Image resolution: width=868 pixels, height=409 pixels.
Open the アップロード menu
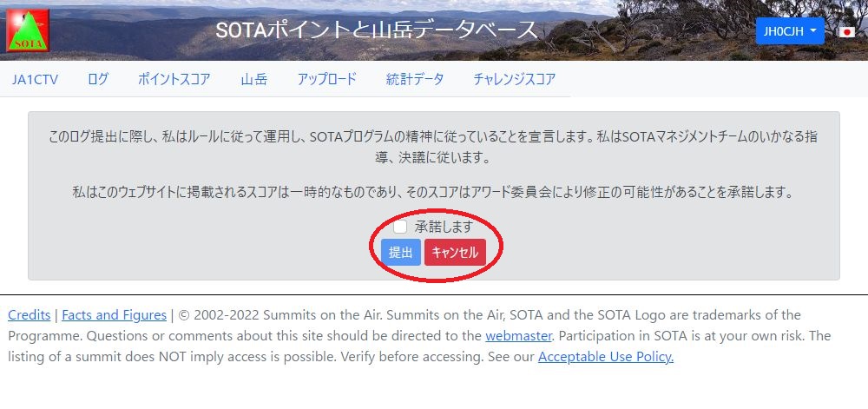pyautogui.click(x=326, y=79)
